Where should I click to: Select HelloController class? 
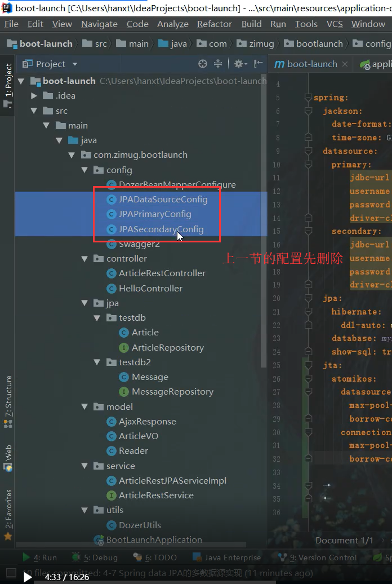click(150, 288)
